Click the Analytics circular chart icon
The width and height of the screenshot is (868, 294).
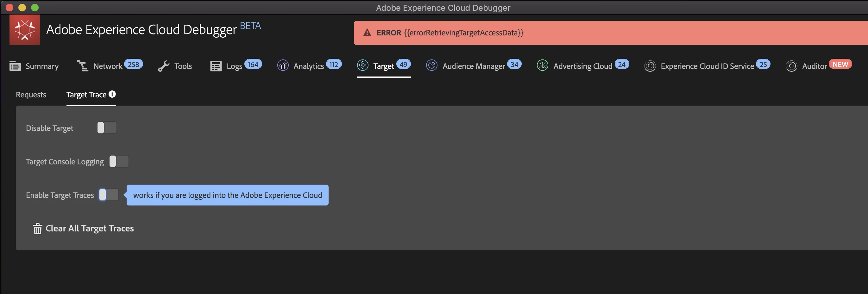[283, 65]
